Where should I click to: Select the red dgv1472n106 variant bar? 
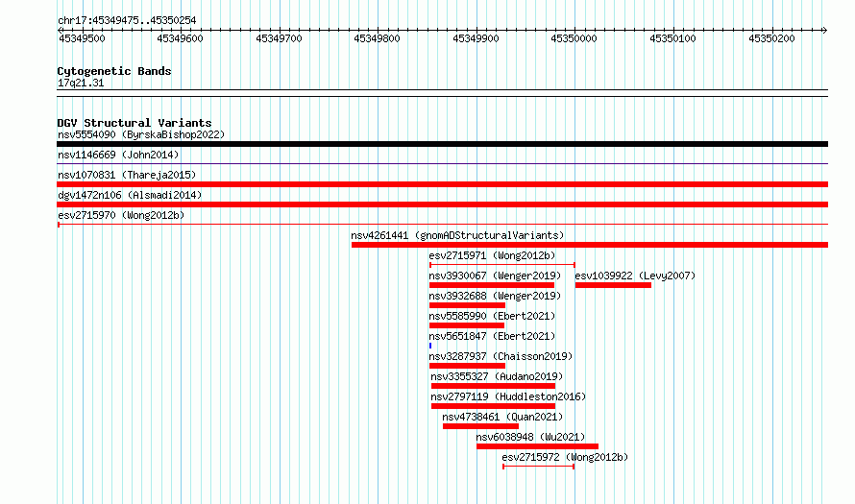[442, 204]
